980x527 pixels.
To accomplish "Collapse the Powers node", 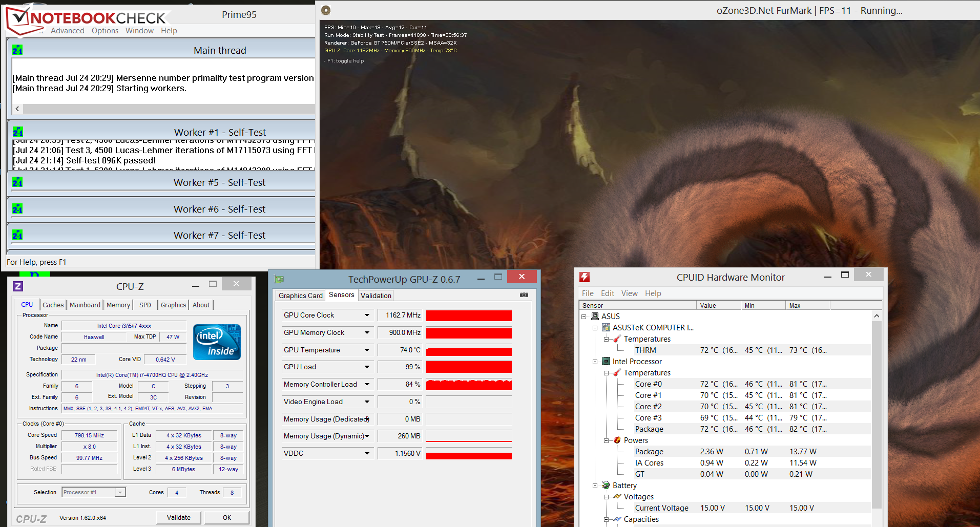I will [607, 440].
